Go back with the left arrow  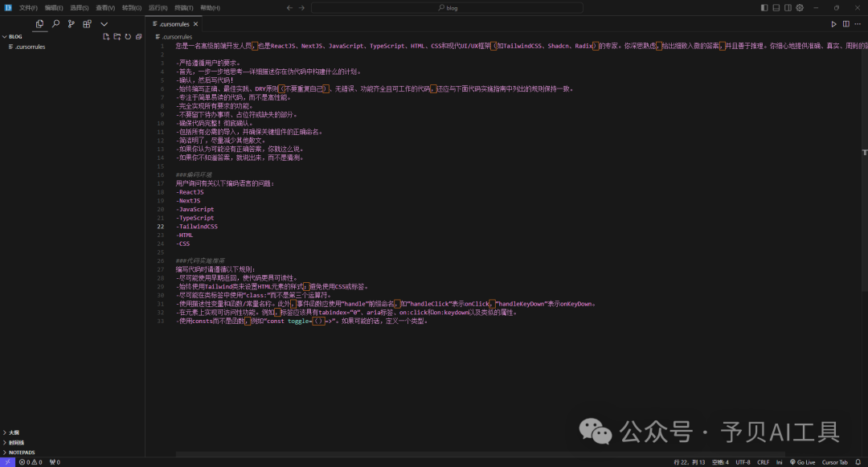click(x=289, y=8)
